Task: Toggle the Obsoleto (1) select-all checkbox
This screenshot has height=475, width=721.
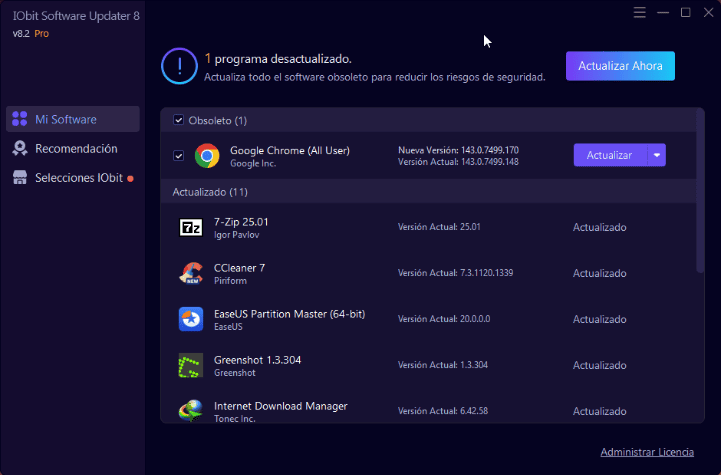Action: pos(178,120)
